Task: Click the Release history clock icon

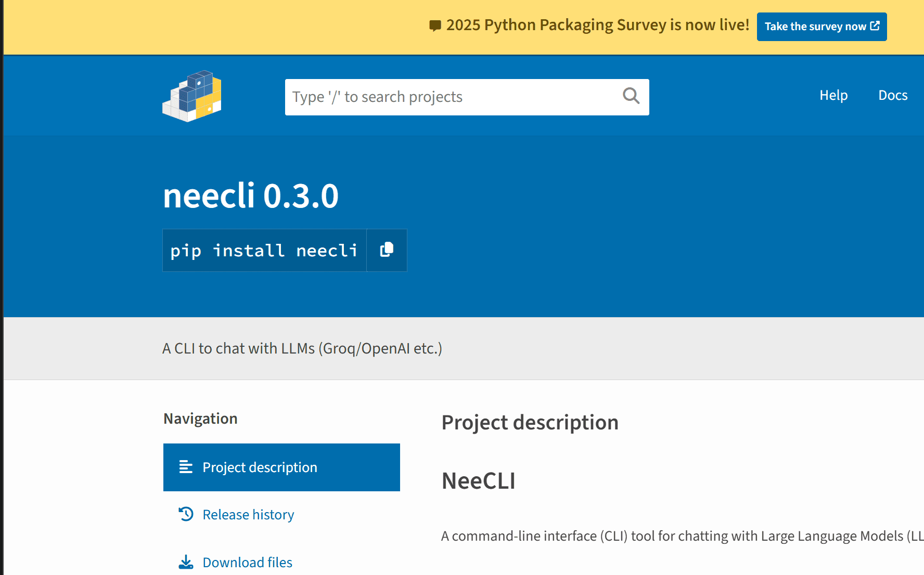Action: [186, 514]
